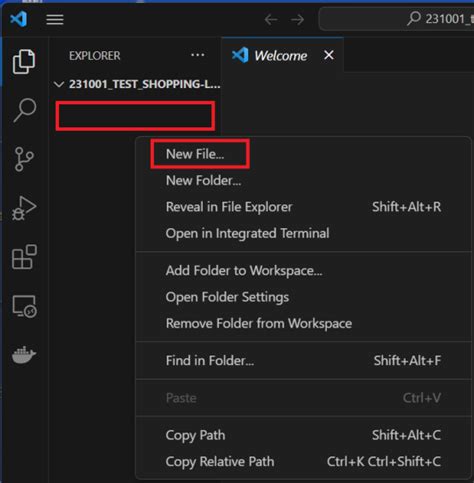Open the Run and Debug view
The height and width of the screenshot is (483, 474).
(x=24, y=208)
